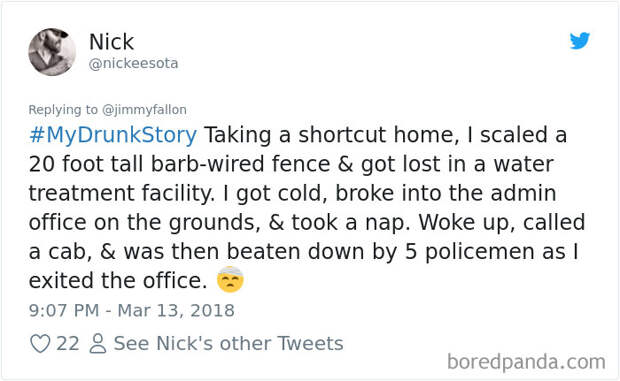Click the Twitter bird logo
Image resolution: width=620 pixels, height=381 pixels.
[x=580, y=40]
